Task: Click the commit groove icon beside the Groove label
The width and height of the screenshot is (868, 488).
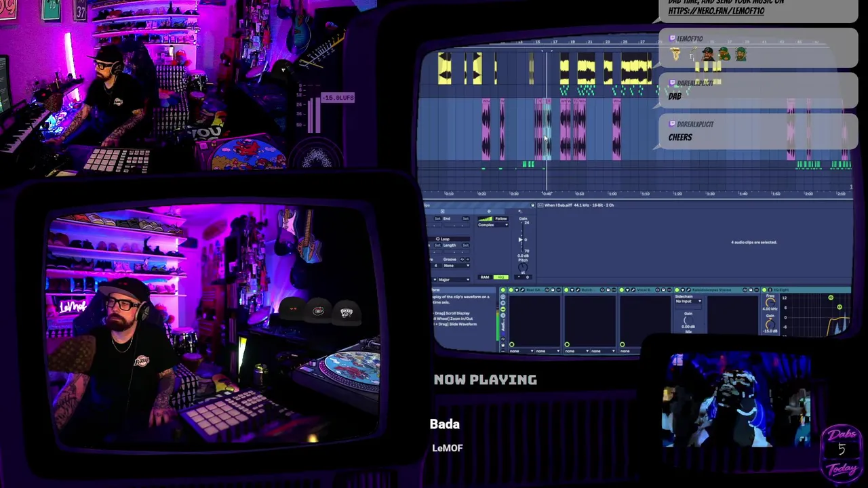Action: coord(468,260)
